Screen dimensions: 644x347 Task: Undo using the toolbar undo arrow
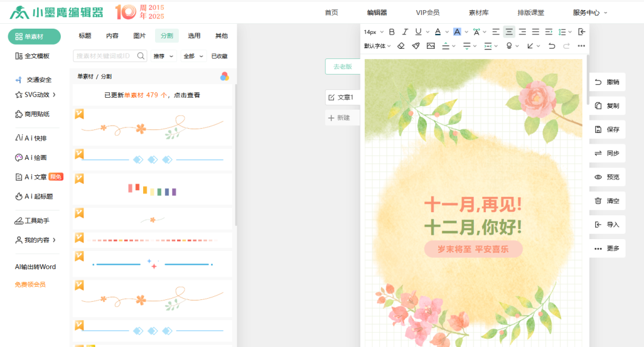552,46
